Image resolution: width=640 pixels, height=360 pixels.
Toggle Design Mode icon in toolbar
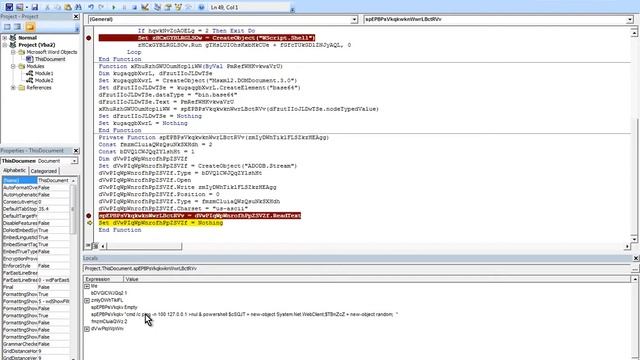pyautogui.click(x=145, y=7)
